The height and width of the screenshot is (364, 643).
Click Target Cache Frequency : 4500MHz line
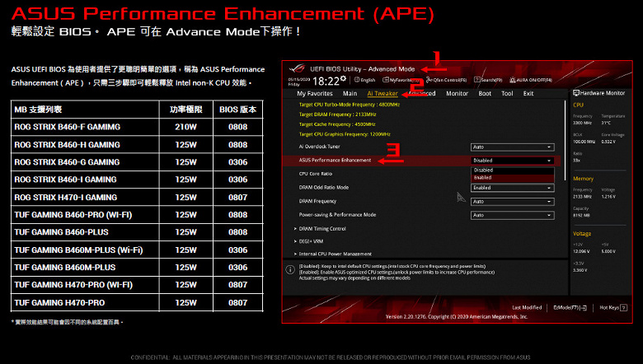tap(337, 124)
